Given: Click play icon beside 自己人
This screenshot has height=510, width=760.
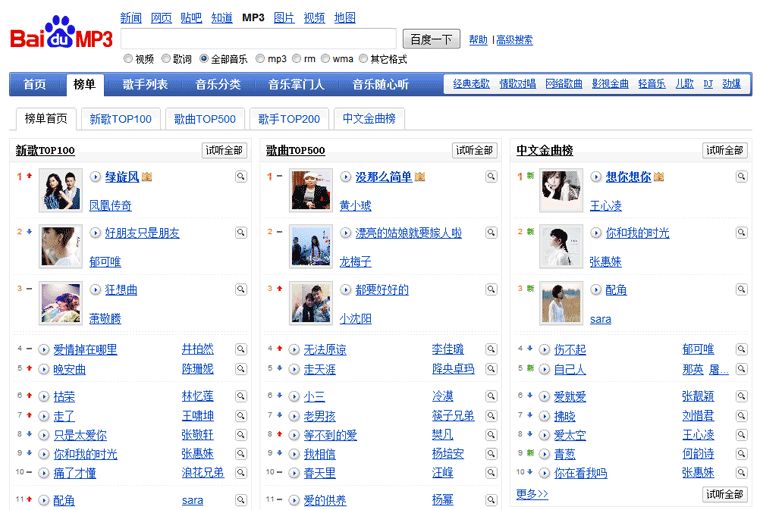Looking at the screenshot, I should [544, 369].
